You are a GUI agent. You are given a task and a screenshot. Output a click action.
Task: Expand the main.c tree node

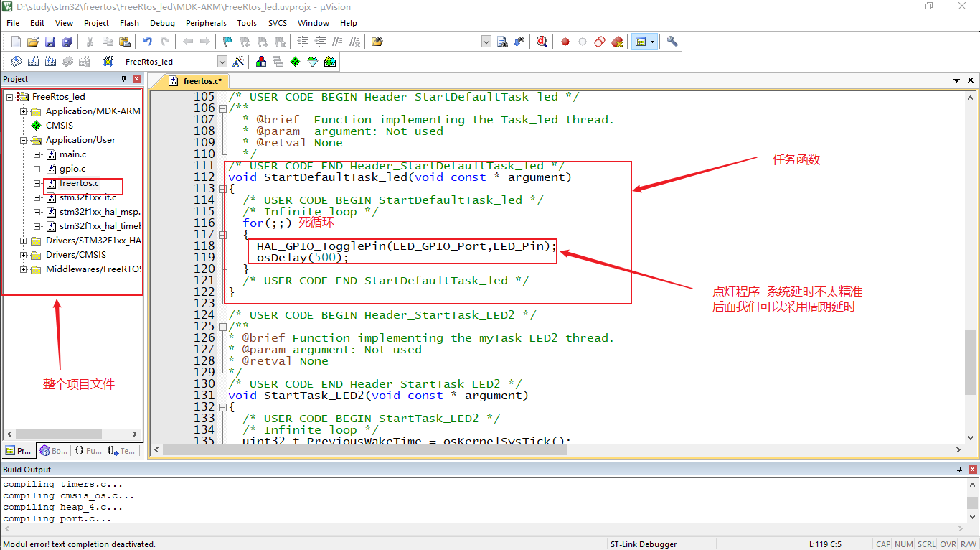(x=37, y=154)
